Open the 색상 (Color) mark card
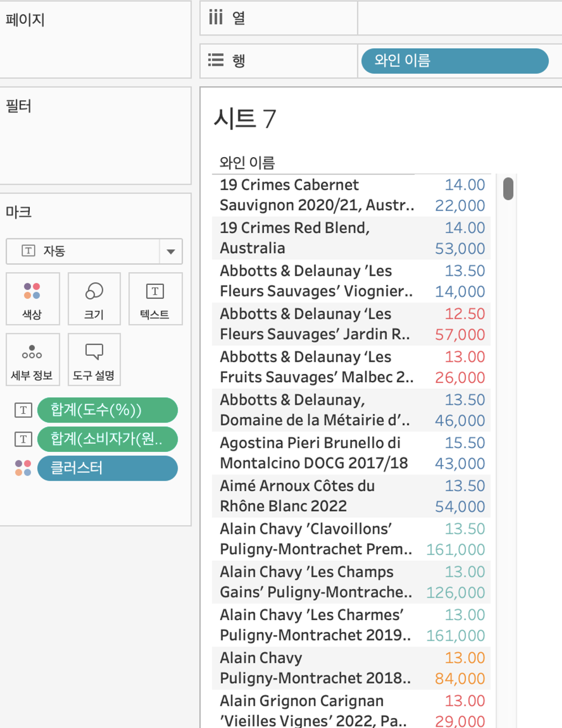Image resolution: width=562 pixels, height=728 pixels. (x=33, y=299)
